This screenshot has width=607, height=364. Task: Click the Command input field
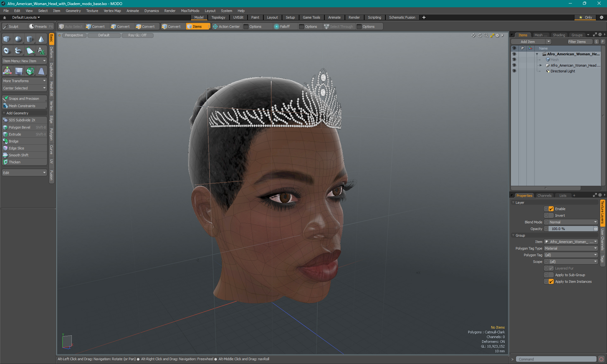(x=556, y=359)
